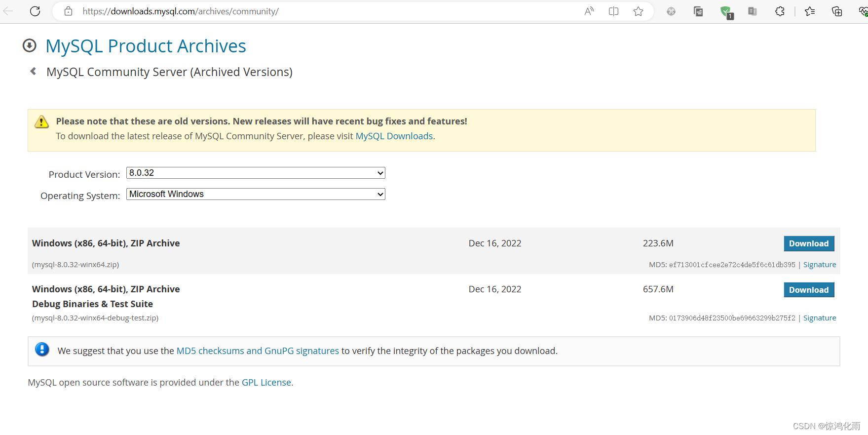Click the 'Product Version:' label

click(x=84, y=174)
